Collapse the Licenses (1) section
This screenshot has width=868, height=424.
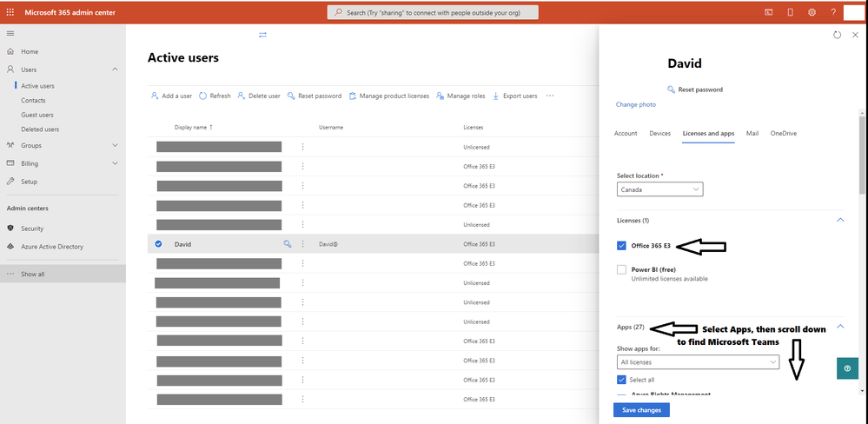pyautogui.click(x=840, y=220)
